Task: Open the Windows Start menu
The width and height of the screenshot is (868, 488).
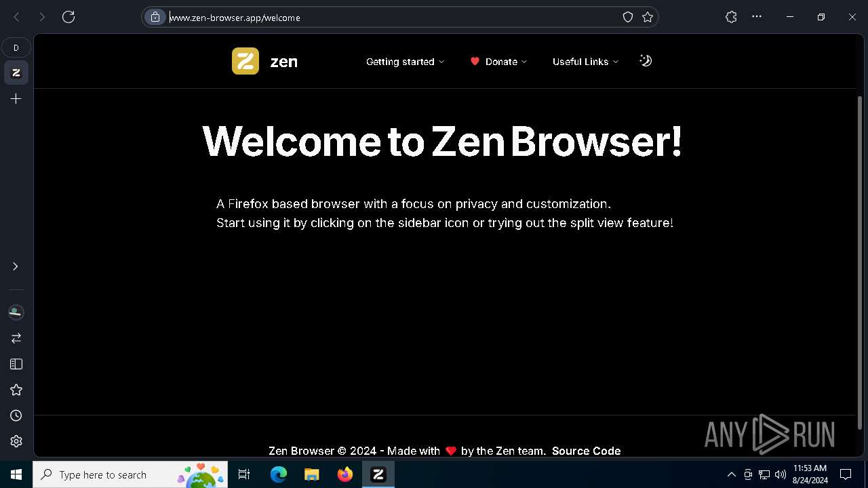Action: click(x=16, y=474)
